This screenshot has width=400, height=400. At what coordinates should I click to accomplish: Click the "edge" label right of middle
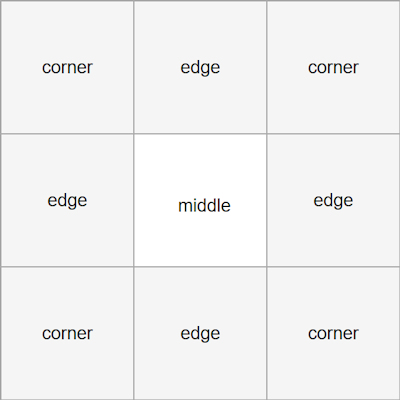(333, 201)
